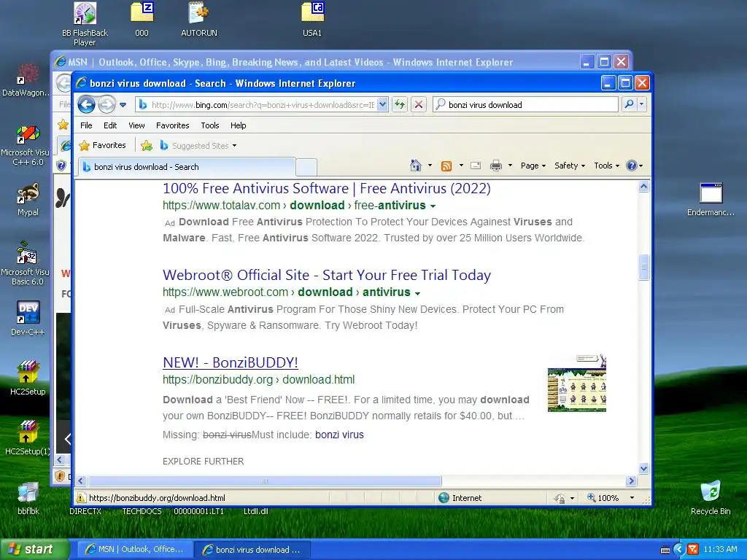The width and height of the screenshot is (747, 560).
Task: Select the Dev-C++ desktop icon
Action: 28,318
